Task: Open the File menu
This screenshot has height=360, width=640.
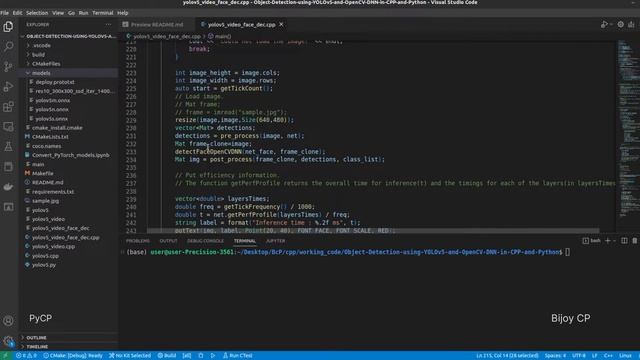Action: [x=4, y=13]
